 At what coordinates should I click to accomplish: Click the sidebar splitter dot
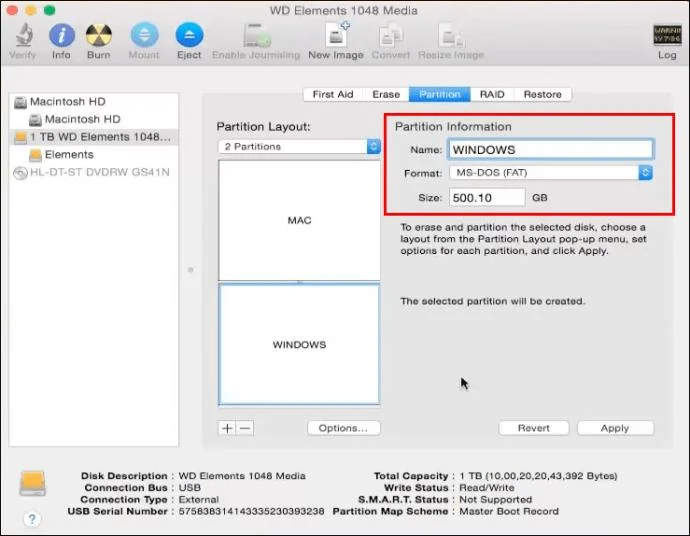(x=191, y=270)
